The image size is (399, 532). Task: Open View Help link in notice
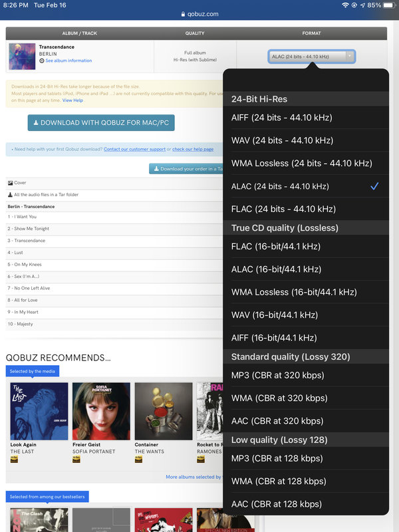coord(72,100)
